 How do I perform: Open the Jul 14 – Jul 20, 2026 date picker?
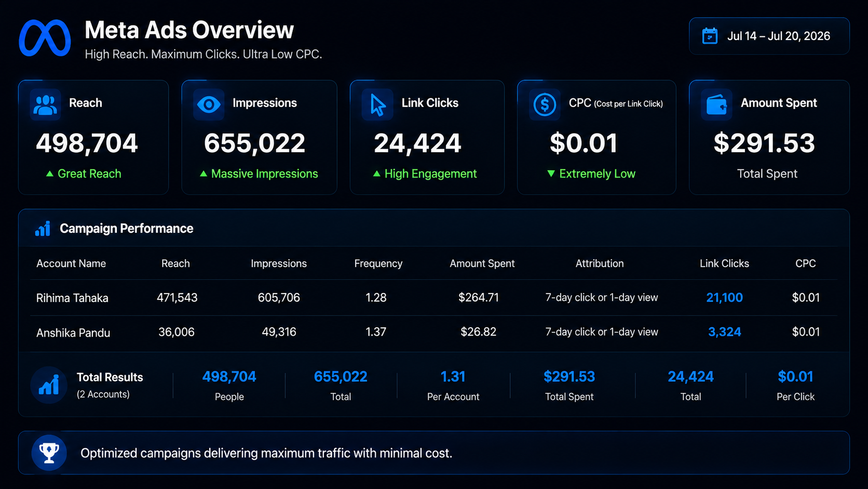[x=769, y=36]
